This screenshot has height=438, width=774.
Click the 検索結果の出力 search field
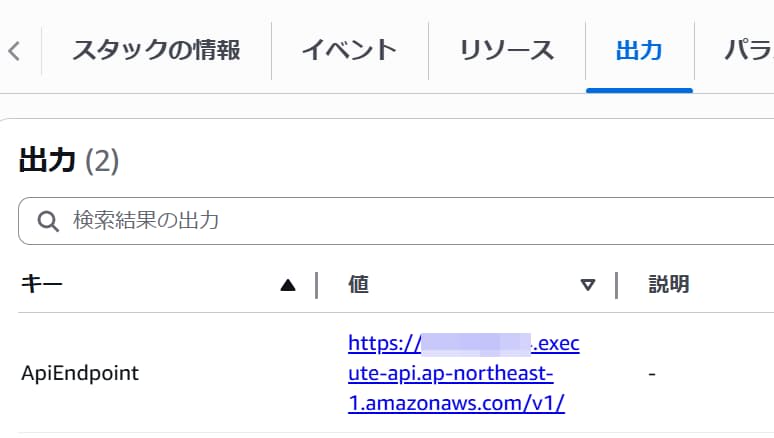click(400, 221)
